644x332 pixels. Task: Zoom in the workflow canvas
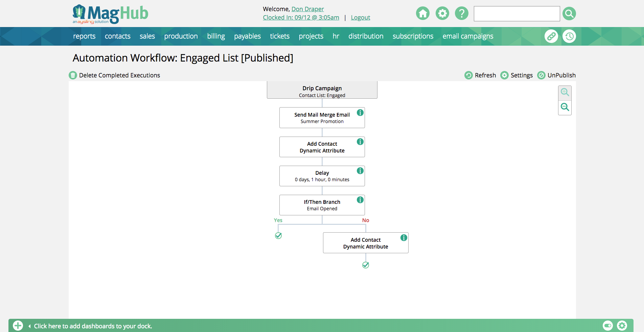(x=565, y=92)
